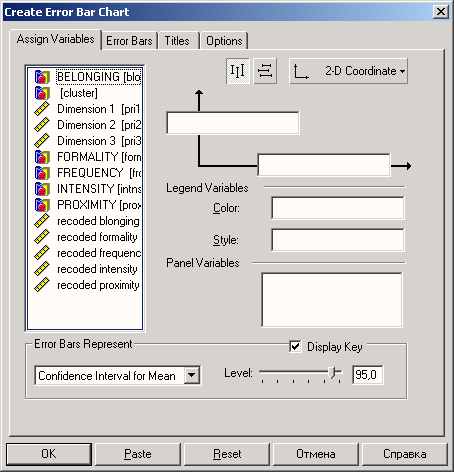Select the vertical error bar orientation icon
The width and height of the screenshot is (454, 472).
click(238, 71)
